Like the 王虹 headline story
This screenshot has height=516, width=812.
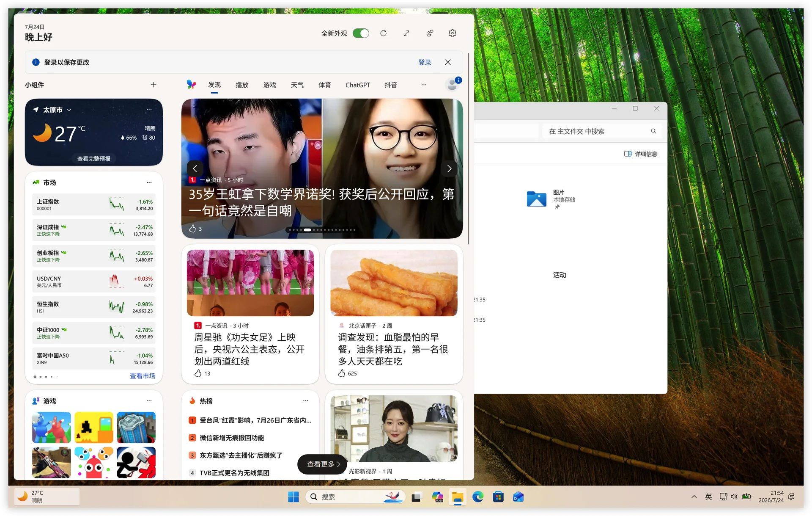[192, 229]
